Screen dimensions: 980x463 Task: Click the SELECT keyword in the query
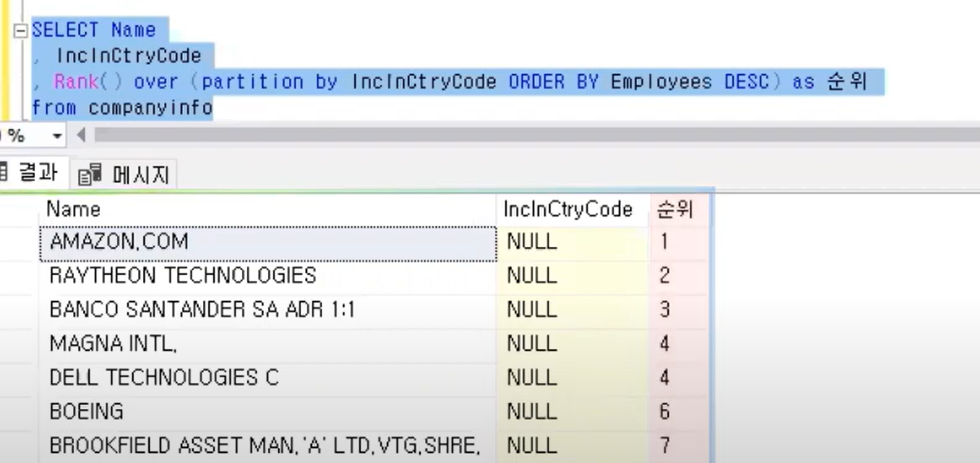tap(66, 30)
